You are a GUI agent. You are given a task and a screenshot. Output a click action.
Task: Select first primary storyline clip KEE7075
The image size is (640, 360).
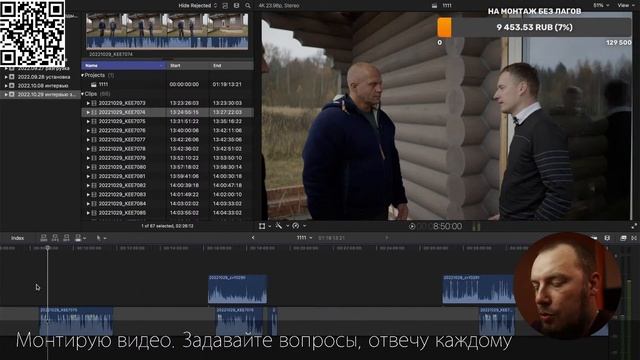[76, 321]
